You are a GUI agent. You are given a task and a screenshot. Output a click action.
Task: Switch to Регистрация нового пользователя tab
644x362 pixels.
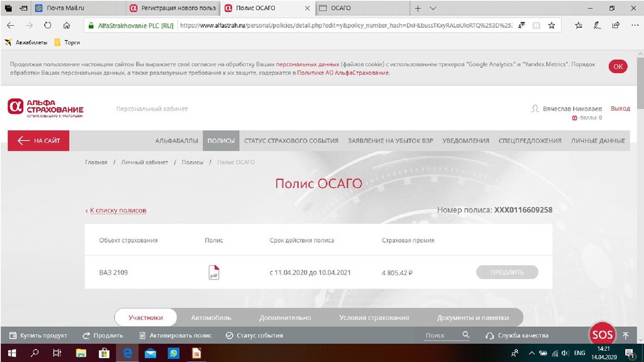coord(173,8)
